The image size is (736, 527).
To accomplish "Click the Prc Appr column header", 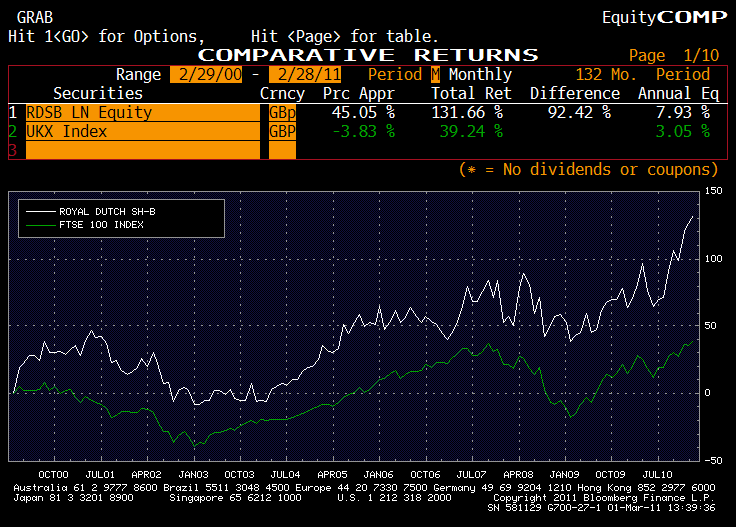I will tap(359, 94).
